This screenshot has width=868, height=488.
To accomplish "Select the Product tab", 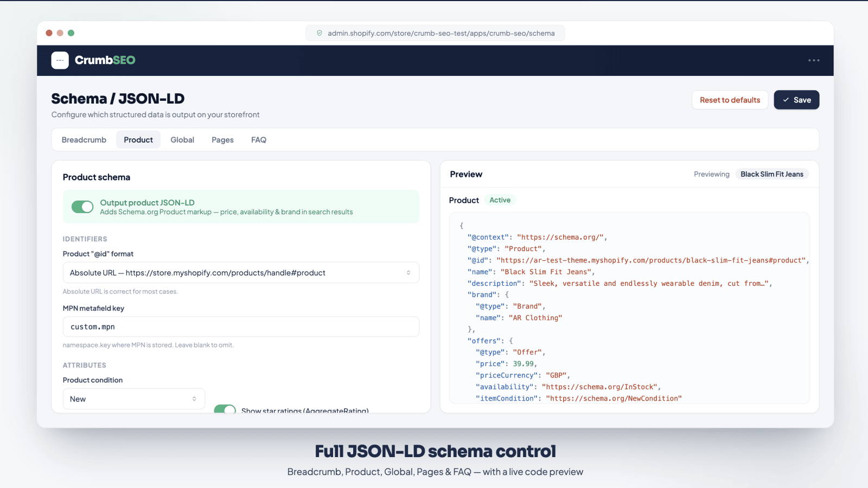I will [138, 140].
